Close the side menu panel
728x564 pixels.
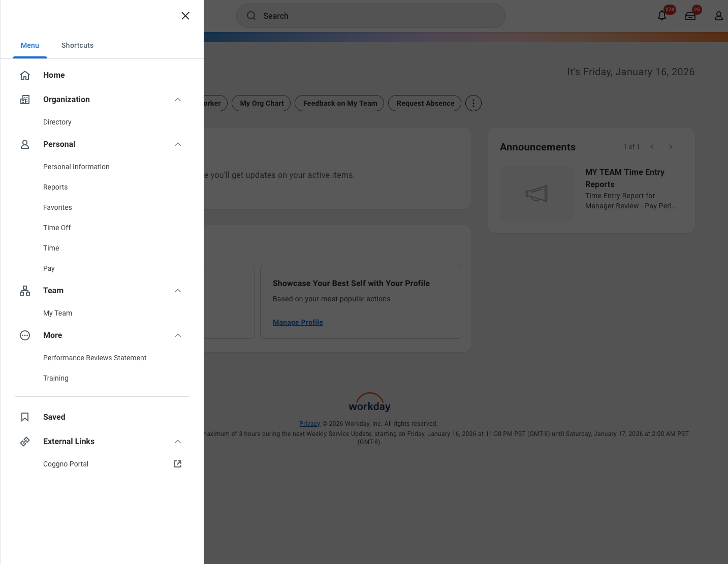click(185, 16)
